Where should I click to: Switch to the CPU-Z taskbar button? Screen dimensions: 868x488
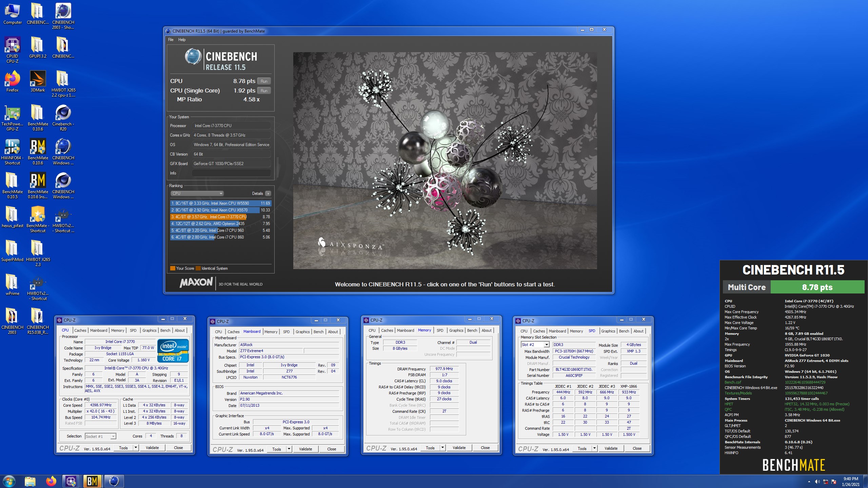pos(71,481)
